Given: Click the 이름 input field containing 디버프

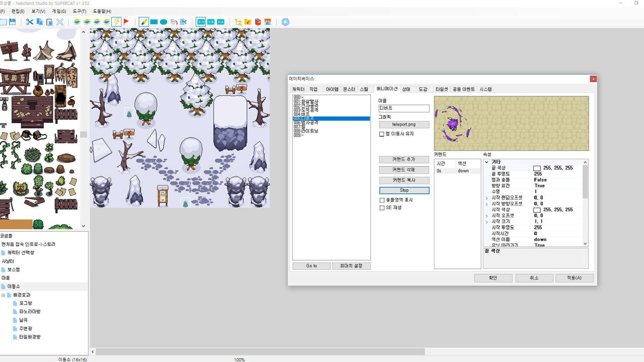Looking at the screenshot, I should (x=404, y=108).
